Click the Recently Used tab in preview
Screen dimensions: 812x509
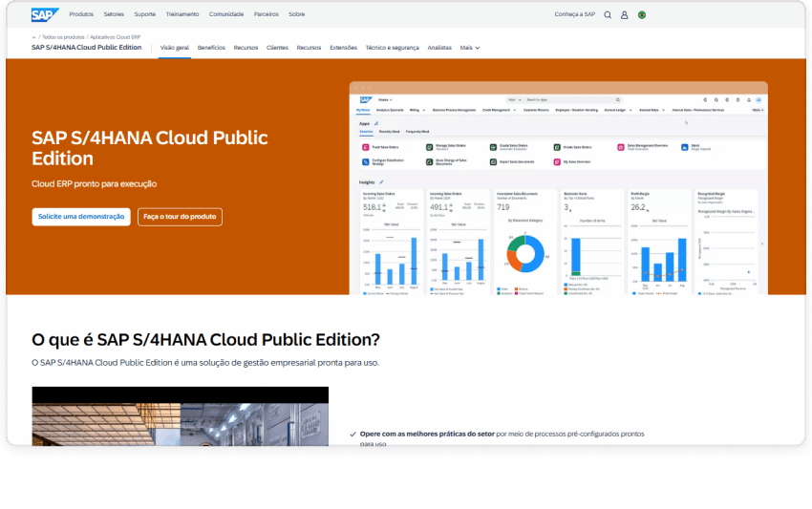[390, 132]
